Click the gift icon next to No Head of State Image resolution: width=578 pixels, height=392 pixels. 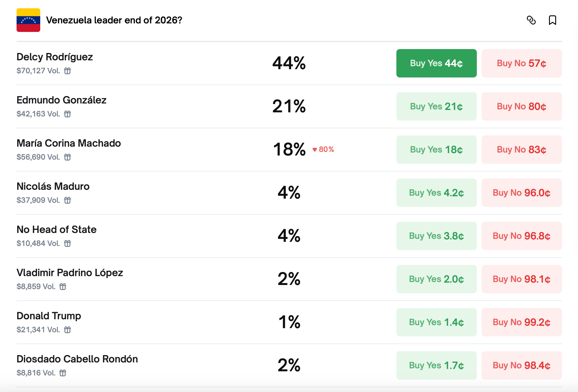click(68, 243)
